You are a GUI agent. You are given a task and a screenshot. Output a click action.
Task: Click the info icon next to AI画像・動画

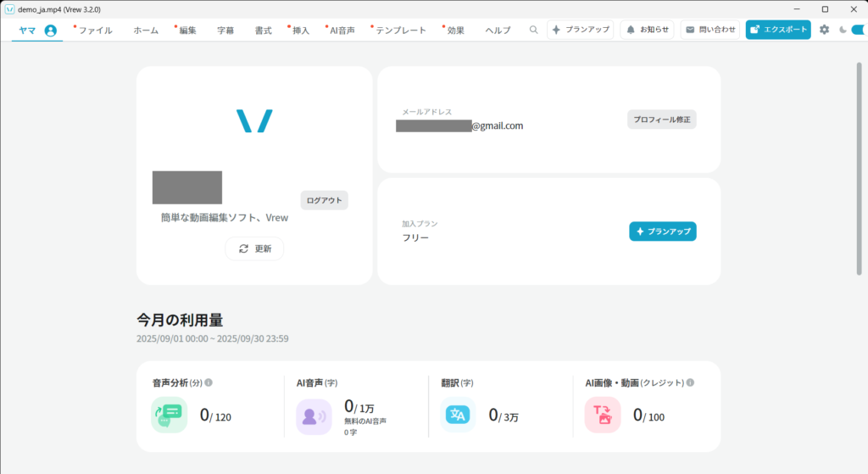[690, 382]
